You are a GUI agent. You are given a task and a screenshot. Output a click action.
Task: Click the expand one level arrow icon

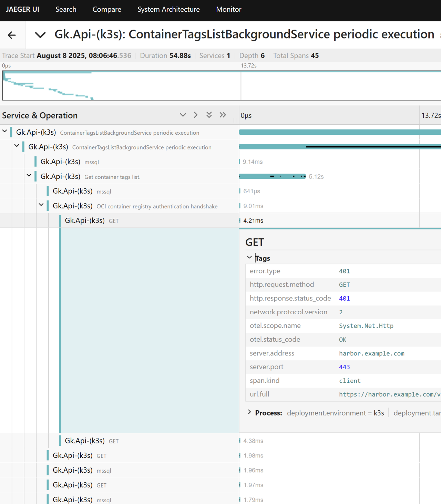(x=196, y=115)
